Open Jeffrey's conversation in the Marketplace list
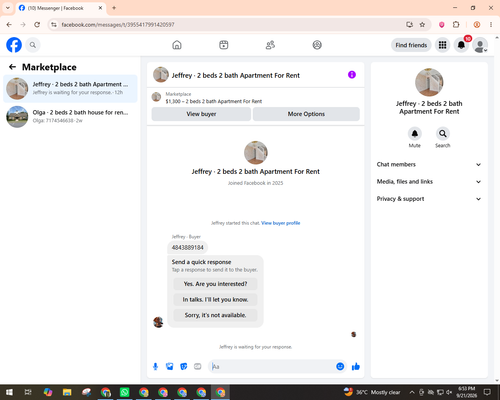Screen dimensions: 500x400 point(70,88)
